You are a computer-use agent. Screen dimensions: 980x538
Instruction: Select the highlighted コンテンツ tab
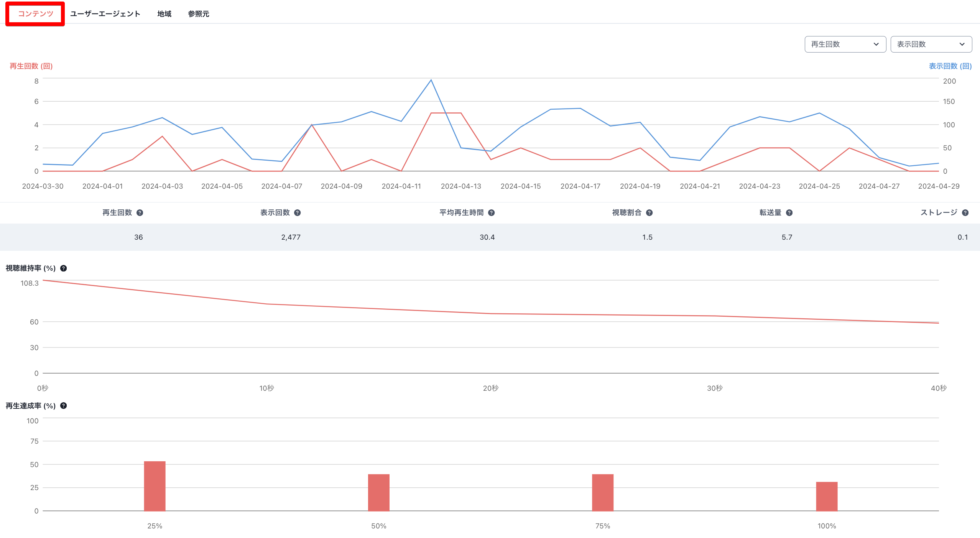(x=35, y=13)
